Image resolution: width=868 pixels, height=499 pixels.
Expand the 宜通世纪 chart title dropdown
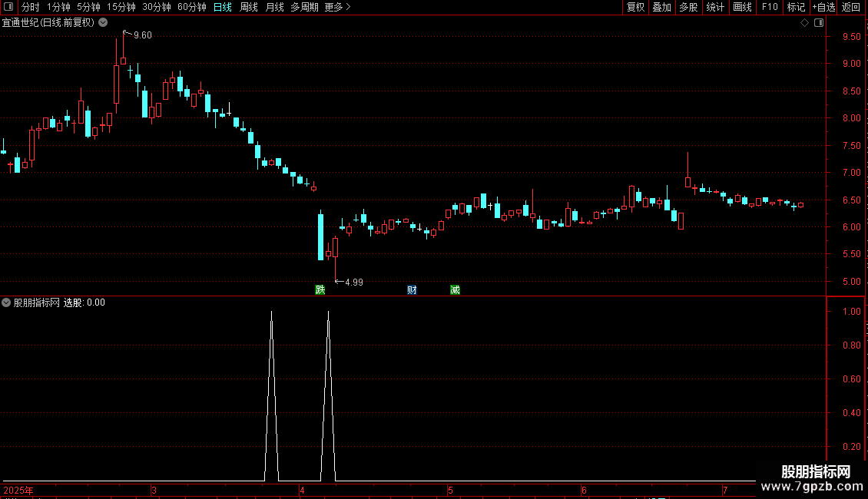(x=103, y=23)
